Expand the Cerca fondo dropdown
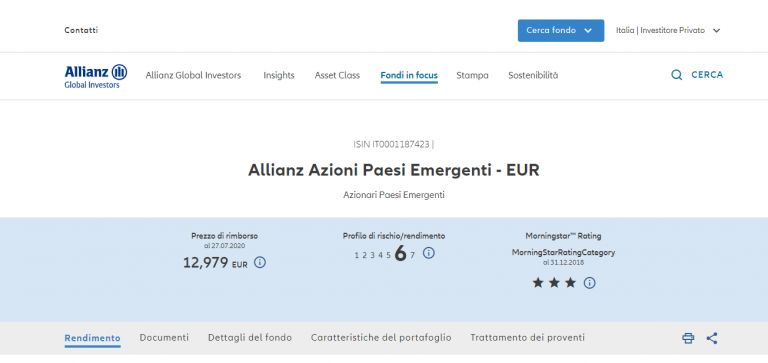Image resolution: width=768 pixels, height=363 pixels. [x=561, y=30]
